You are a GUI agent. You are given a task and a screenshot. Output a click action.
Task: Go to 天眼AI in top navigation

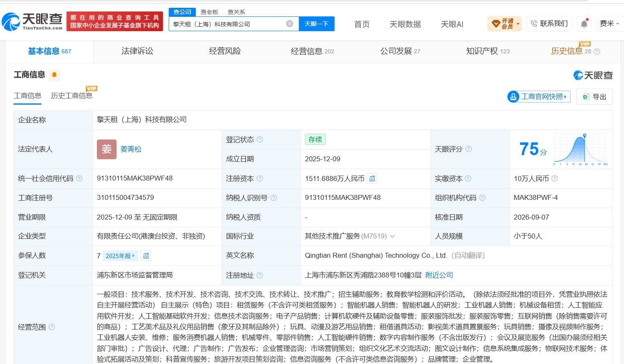pyautogui.click(x=452, y=24)
